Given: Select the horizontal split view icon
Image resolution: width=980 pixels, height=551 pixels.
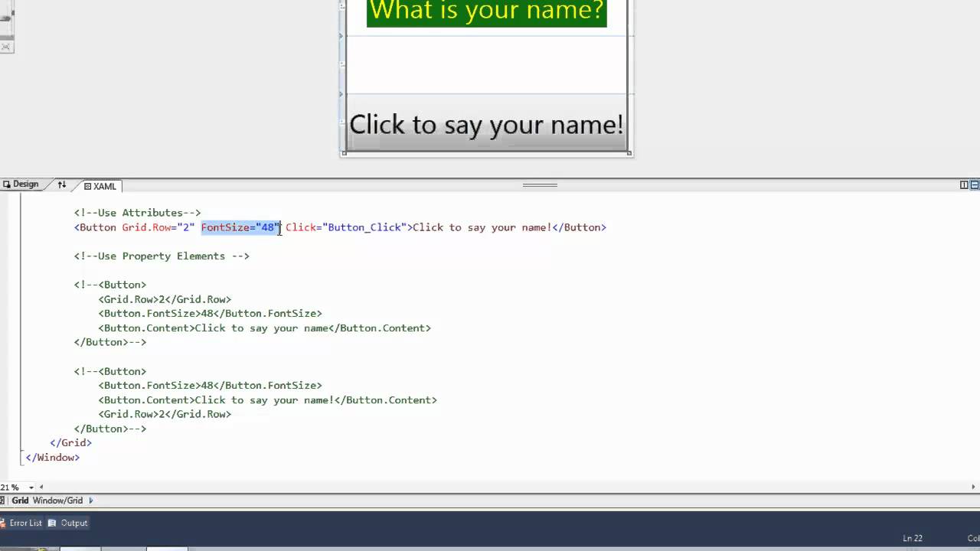Looking at the screenshot, I should click(975, 184).
